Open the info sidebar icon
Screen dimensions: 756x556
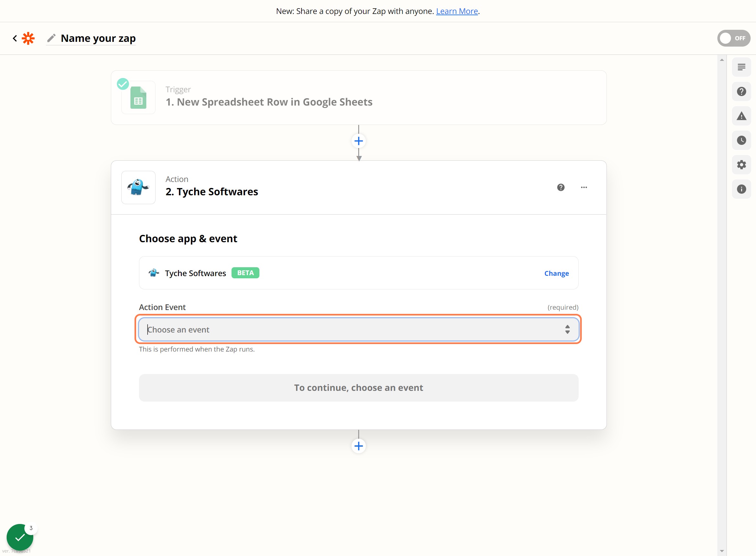(x=741, y=189)
